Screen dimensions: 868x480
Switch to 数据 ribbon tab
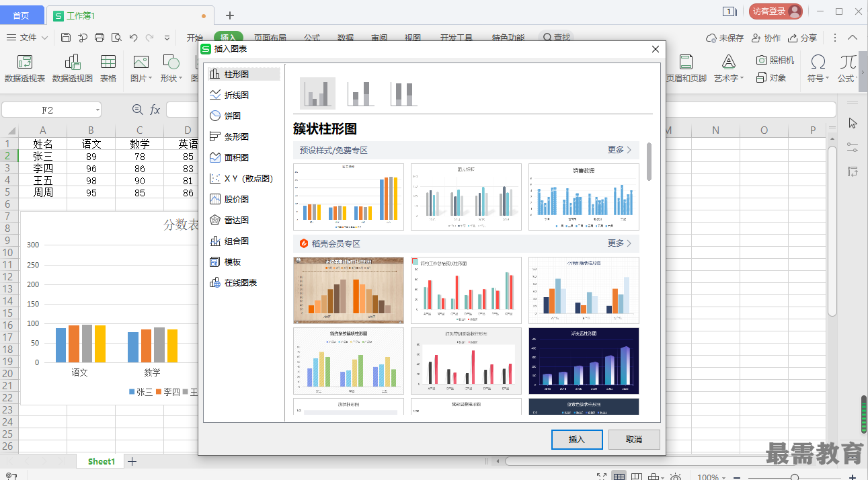(346, 38)
